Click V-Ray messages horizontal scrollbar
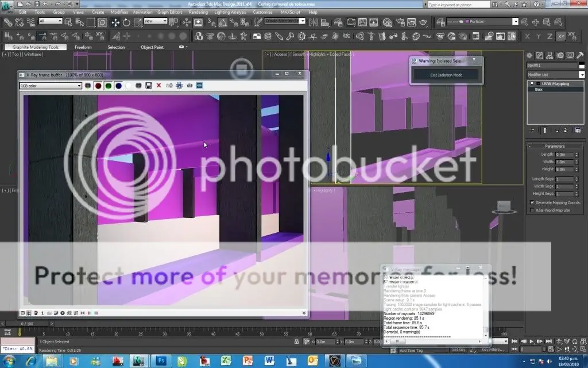This screenshot has width=588, height=368. pyautogui.click(x=433, y=342)
